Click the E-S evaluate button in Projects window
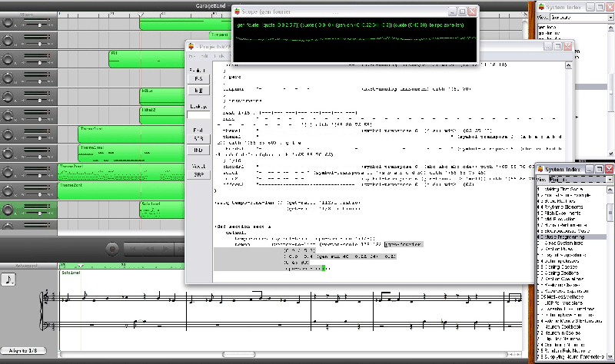Viewport: 615px width, 364px height. (x=198, y=79)
